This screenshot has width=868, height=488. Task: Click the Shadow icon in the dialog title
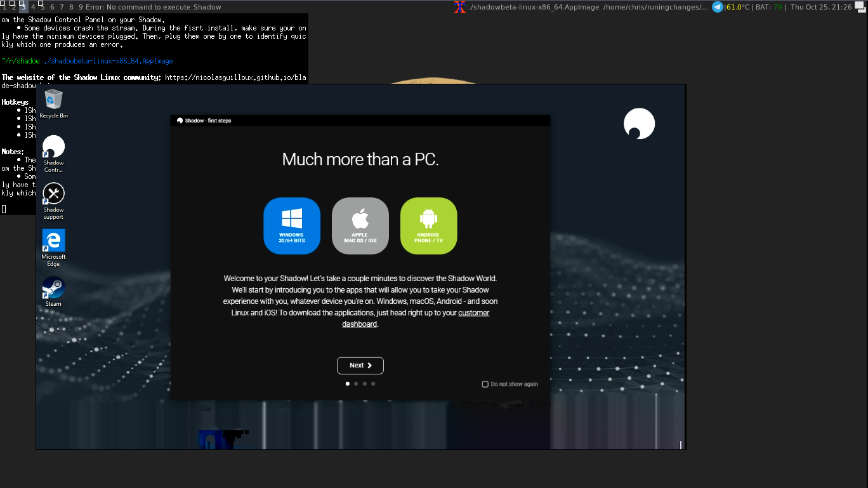tap(180, 121)
